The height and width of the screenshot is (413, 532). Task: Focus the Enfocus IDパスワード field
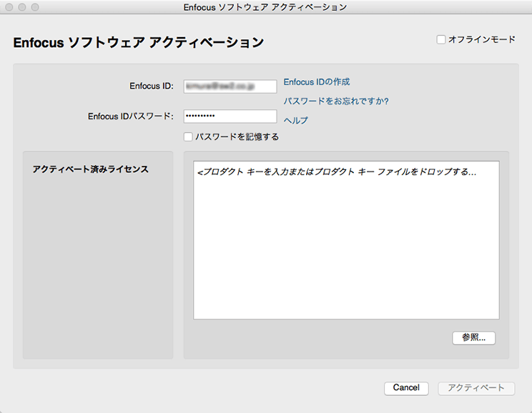coord(230,116)
